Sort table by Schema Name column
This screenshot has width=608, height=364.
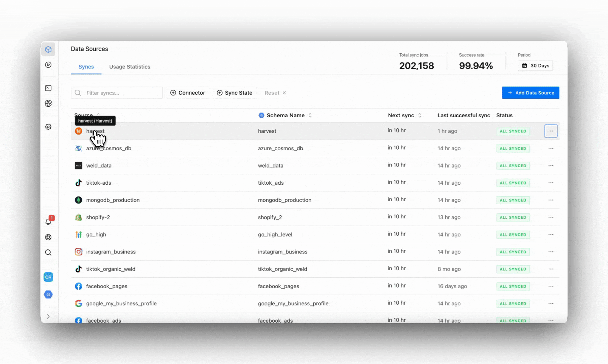pyautogui.click(x=285, y=115)
